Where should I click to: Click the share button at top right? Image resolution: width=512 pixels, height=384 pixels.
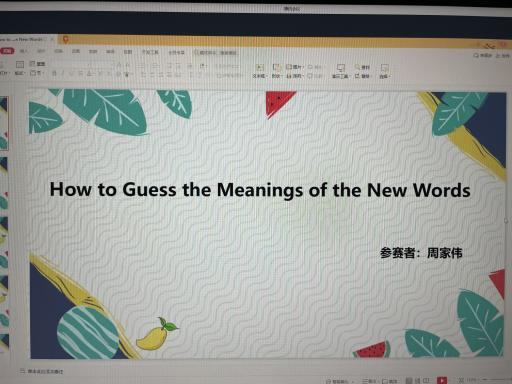click(x=503, y=55)
